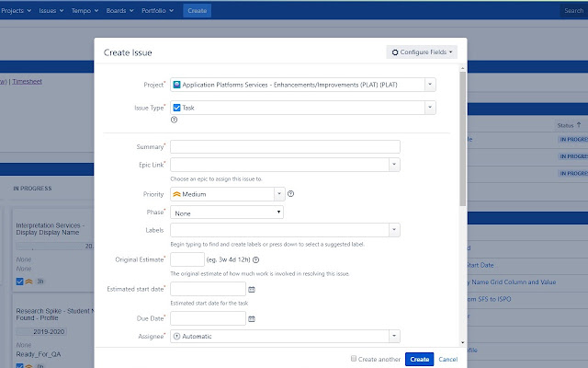Click into the Epic Link field
Screen dimensions: 588x368
pos(279,165)
